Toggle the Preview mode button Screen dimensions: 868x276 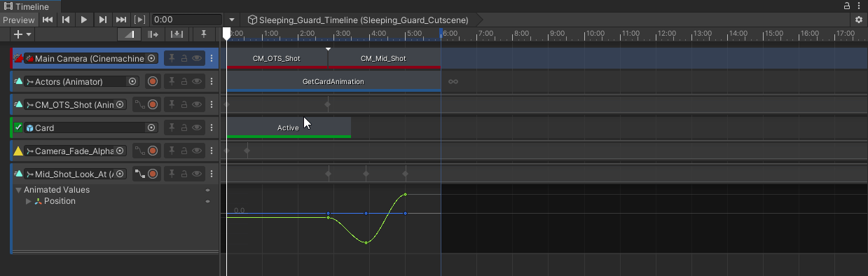pyautogui.click(x=18, y=20)
